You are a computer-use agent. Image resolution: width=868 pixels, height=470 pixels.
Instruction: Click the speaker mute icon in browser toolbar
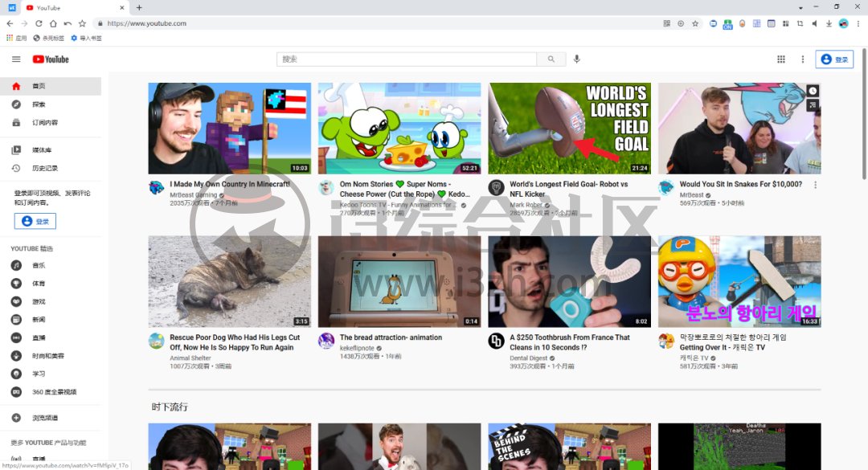(x=814, y=23)
